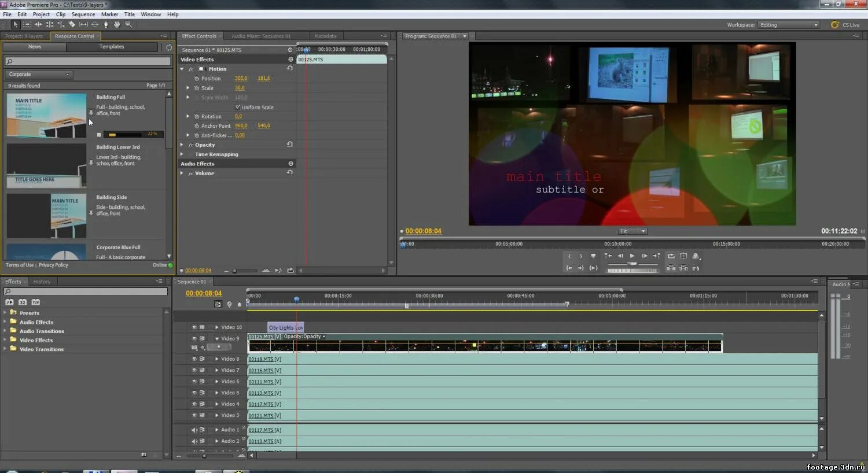868x473 pixels.
Task: Refresh the Resource Central panel
Action: (169, 47)
